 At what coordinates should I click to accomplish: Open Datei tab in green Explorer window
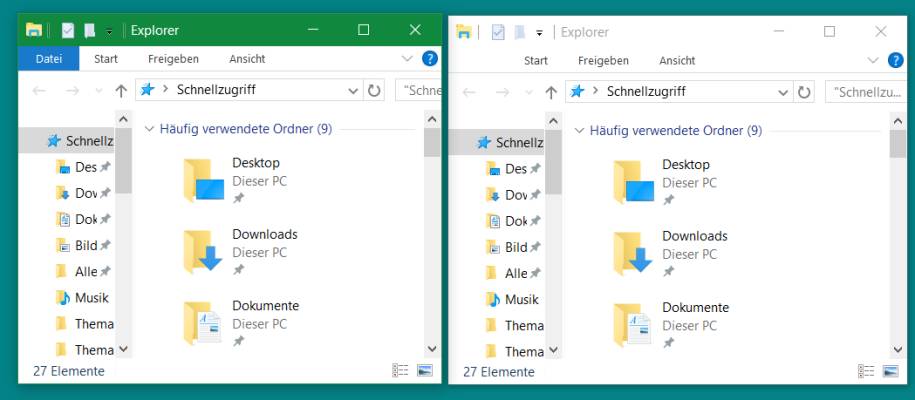tap(48, 59)
